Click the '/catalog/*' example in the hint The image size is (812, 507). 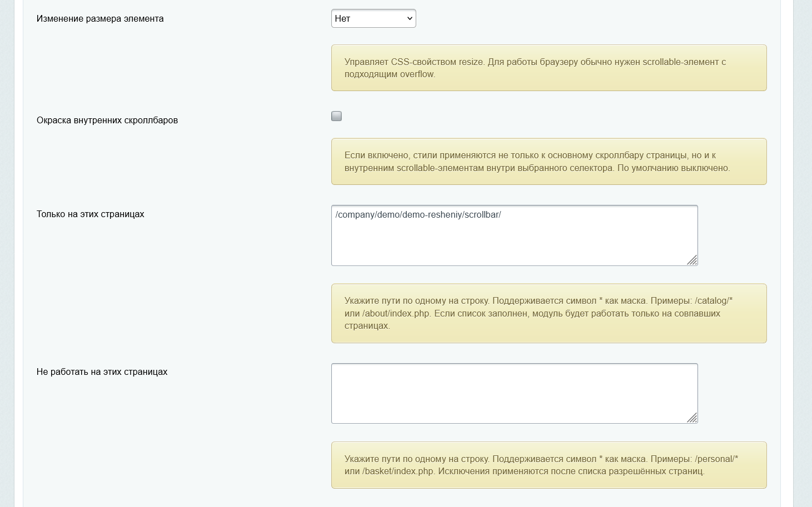(x=714, y=300)
